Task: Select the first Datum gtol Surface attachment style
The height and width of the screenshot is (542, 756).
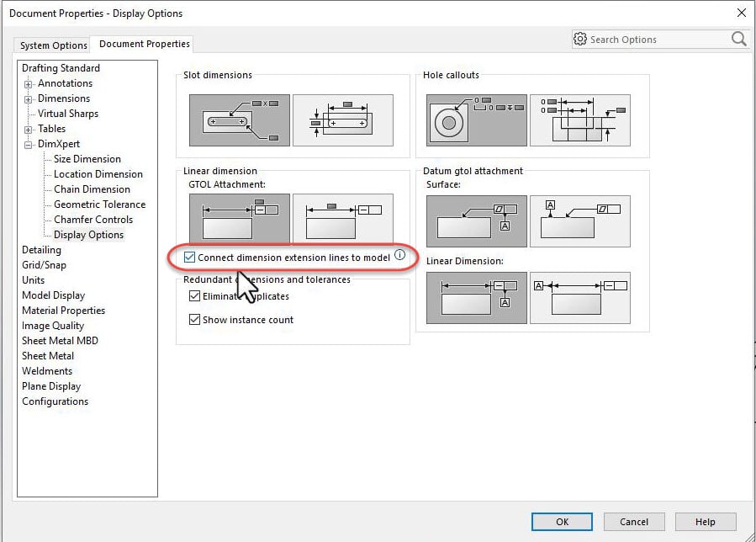Action: coord(475,221)
